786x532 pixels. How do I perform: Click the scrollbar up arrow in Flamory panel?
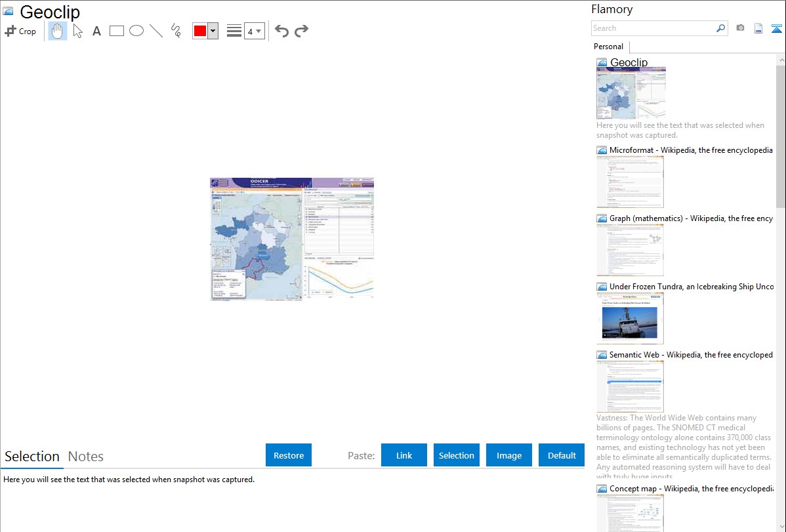click(x=781, y=60)
